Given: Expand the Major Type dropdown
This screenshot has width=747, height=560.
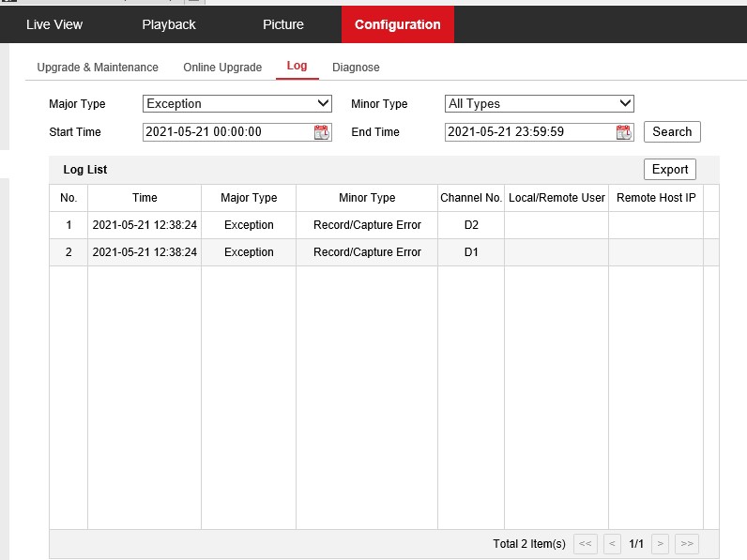Looking at the screenshot, I should tap(237, 104).
